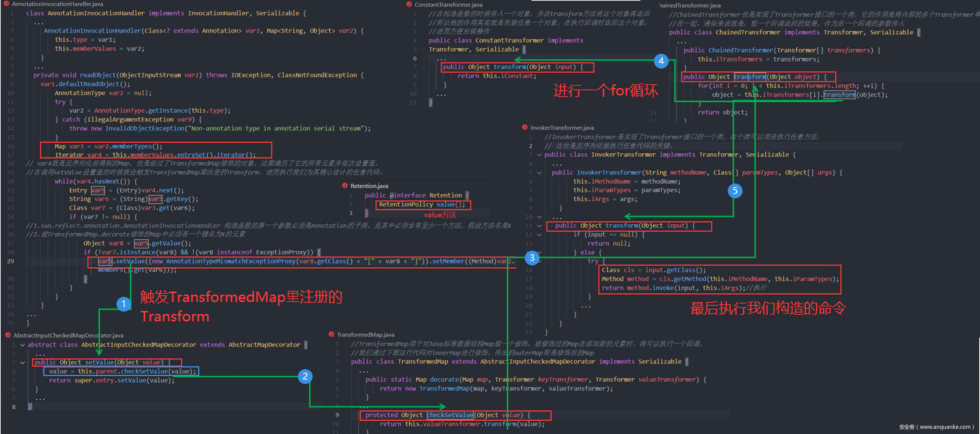
Task: Collapse the AbstractInputCheckedMapDecorator class fold chevron
Action: [x=22, y=345]
